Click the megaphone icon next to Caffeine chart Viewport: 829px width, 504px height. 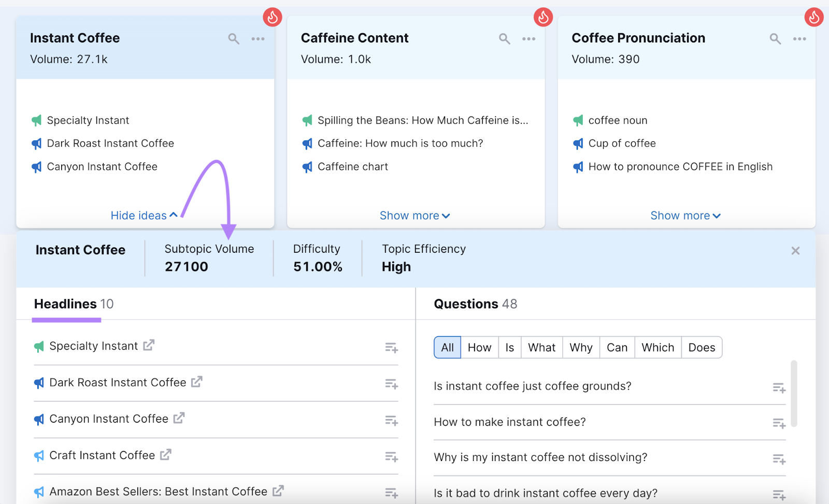click(308, 167)
